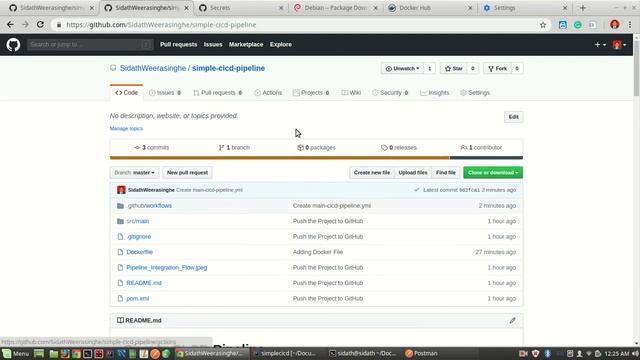Open the SidathWeerasinghe owner link
The height and width of the screenshot is (360, 640).
point(153,68)
